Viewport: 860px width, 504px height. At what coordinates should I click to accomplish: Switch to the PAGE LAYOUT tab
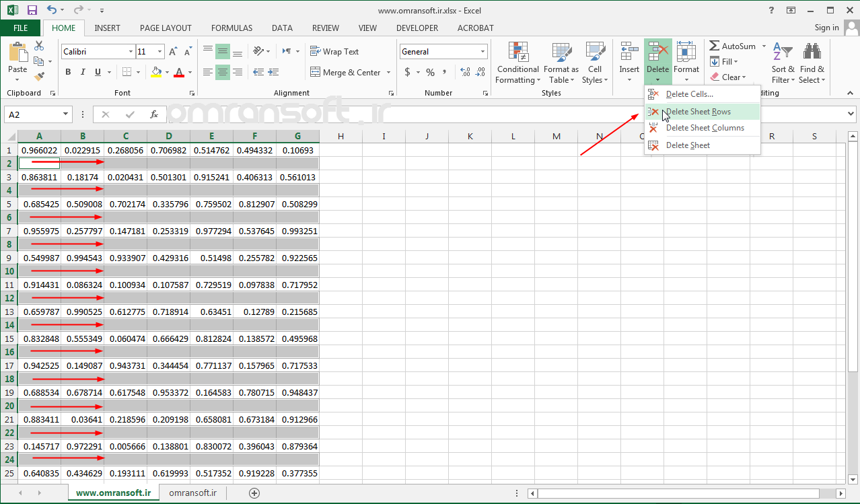[166, 28]
